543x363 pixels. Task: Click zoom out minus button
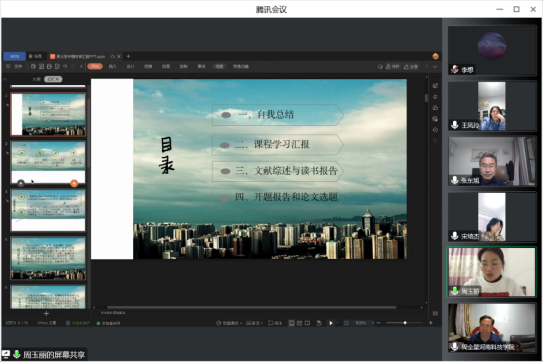coord(379,323)
